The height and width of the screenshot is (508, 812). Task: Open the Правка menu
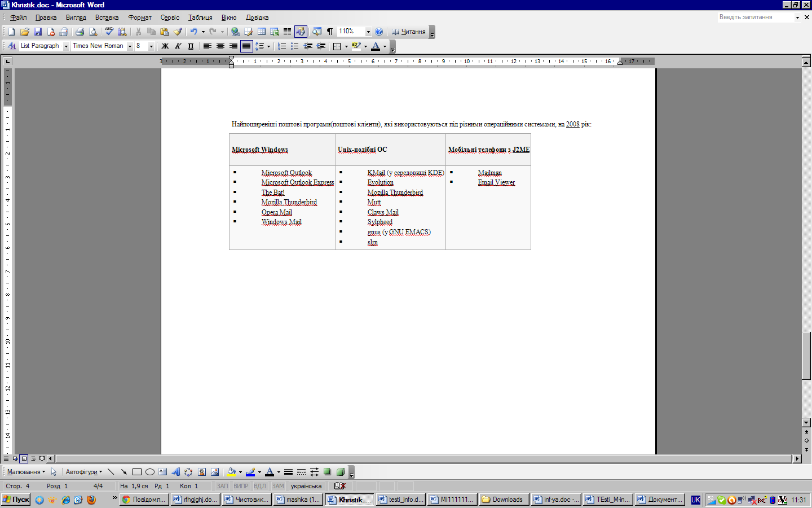46,17
